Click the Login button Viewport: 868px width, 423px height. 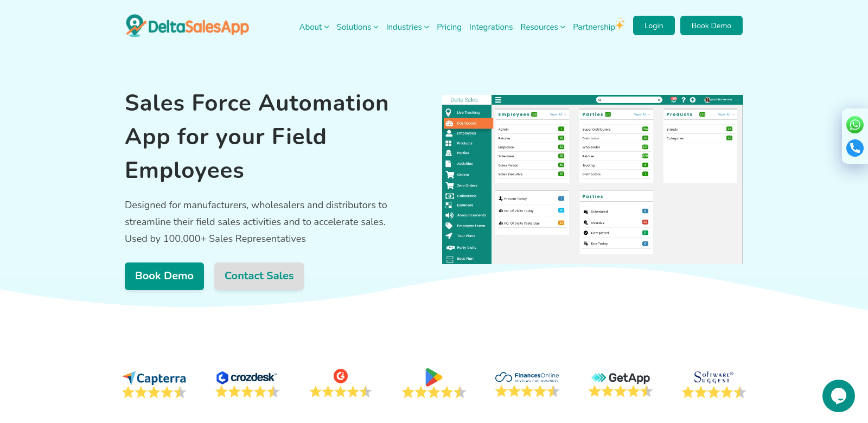[x=654, y=25]
